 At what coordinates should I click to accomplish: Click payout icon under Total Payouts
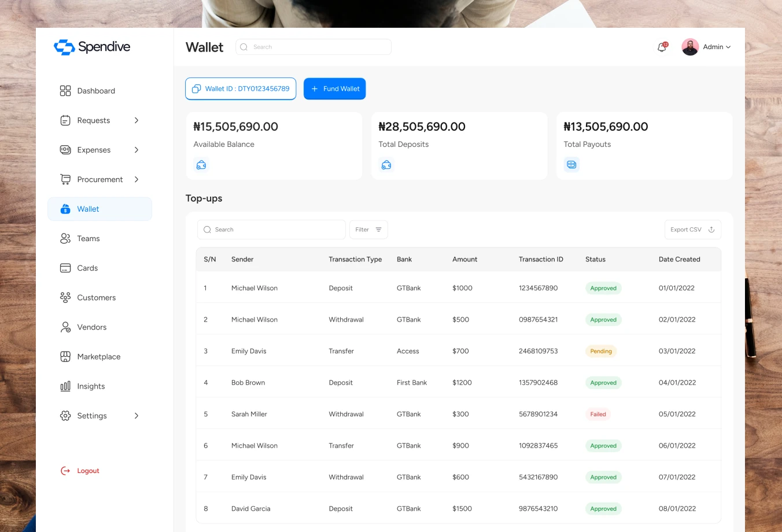click(571, 165)
